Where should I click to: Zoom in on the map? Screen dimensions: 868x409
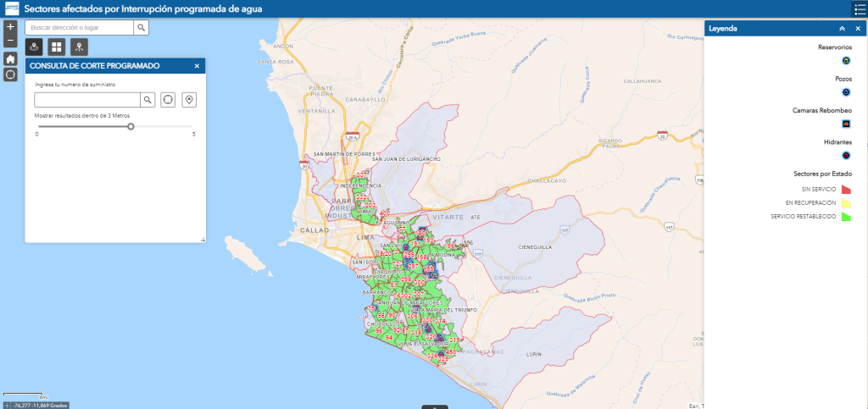pos(10,27)
